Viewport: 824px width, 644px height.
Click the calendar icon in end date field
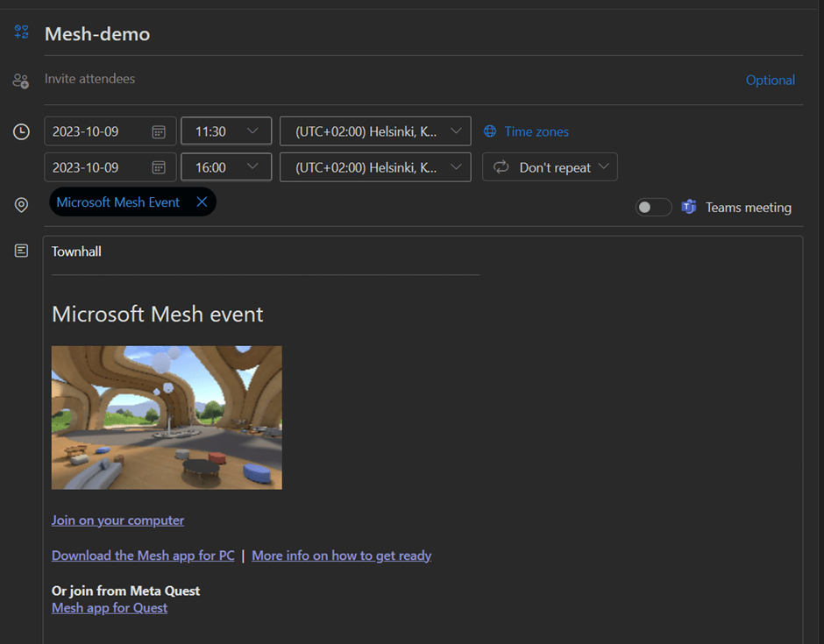tap(159, 167)
